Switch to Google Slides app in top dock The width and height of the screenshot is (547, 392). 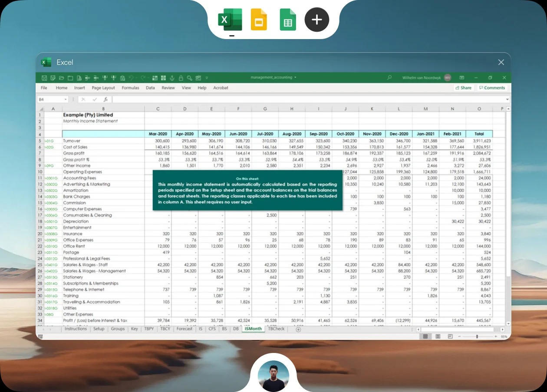(259, 20)
